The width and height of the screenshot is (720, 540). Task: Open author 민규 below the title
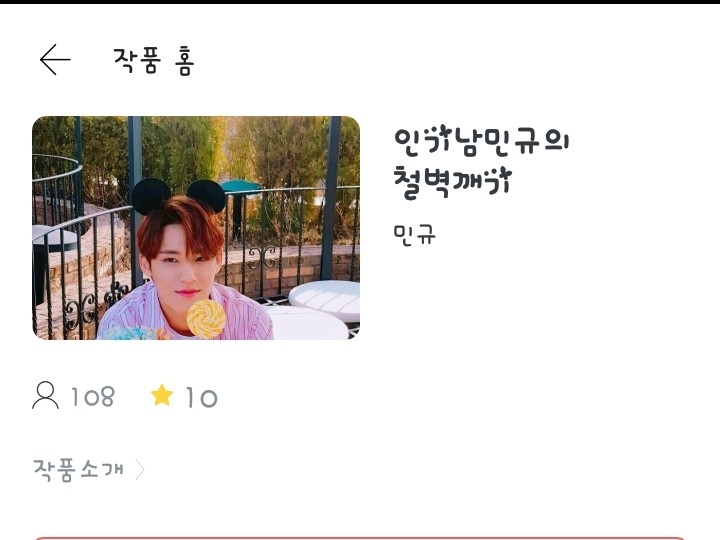click(414, 235)
